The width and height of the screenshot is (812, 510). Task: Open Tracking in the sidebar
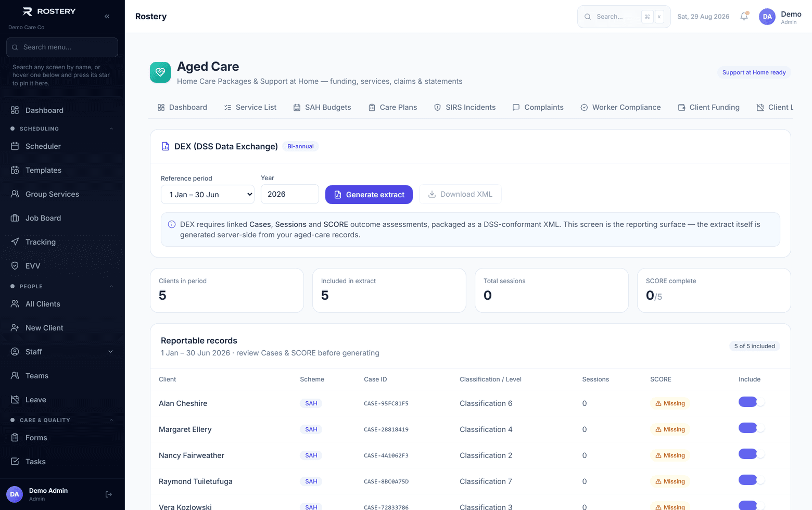[x=62, y=242]
